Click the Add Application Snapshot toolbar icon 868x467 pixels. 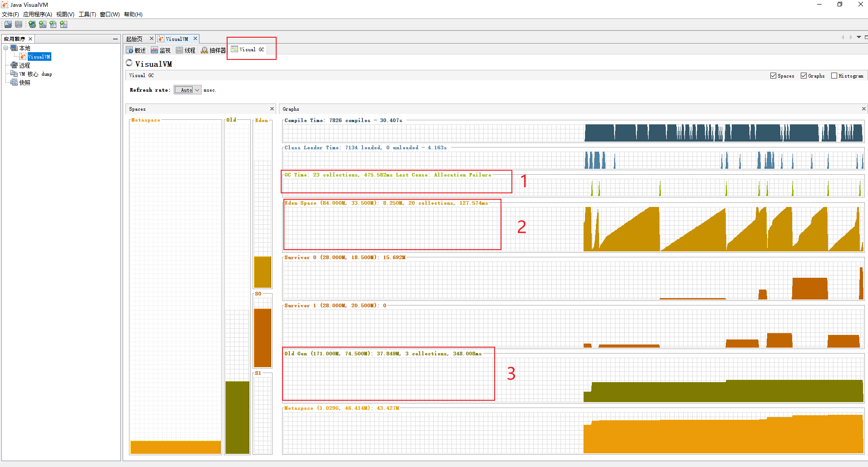[64, 25]
